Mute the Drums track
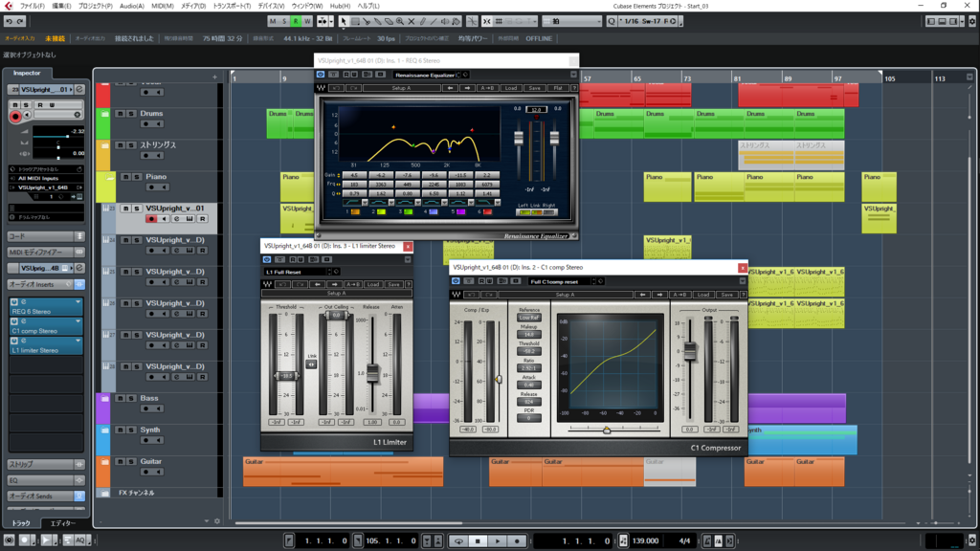This screenshot has height=551, width=980. click(x=121, y=114)
